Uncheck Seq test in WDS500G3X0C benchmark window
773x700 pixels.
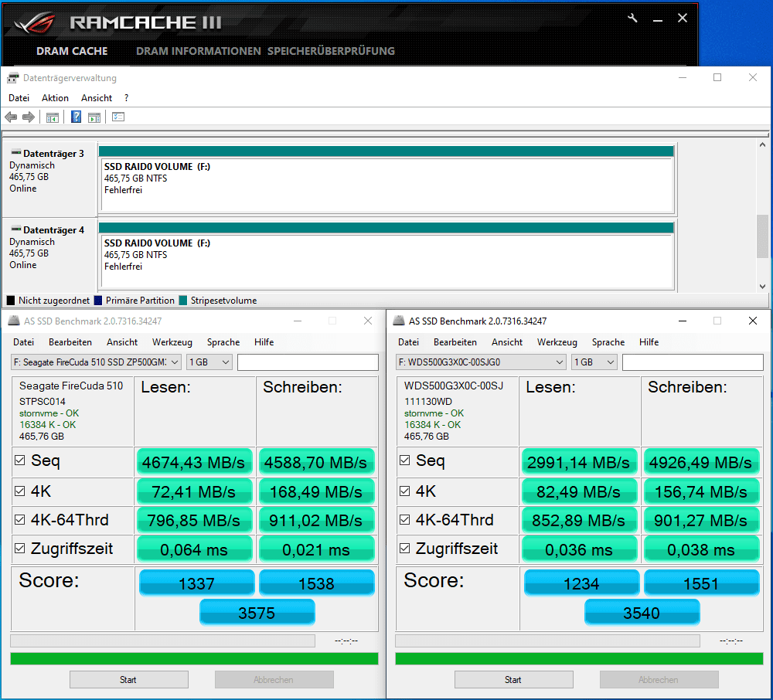[x=405, y=460]
